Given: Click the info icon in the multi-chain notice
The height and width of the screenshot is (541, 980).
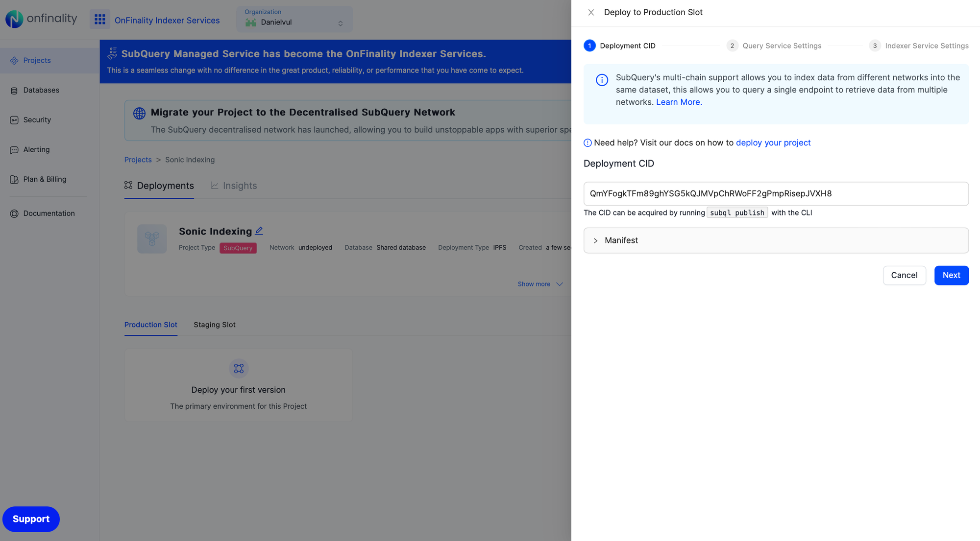Looking at the screenshot, I should click(602, 80).
